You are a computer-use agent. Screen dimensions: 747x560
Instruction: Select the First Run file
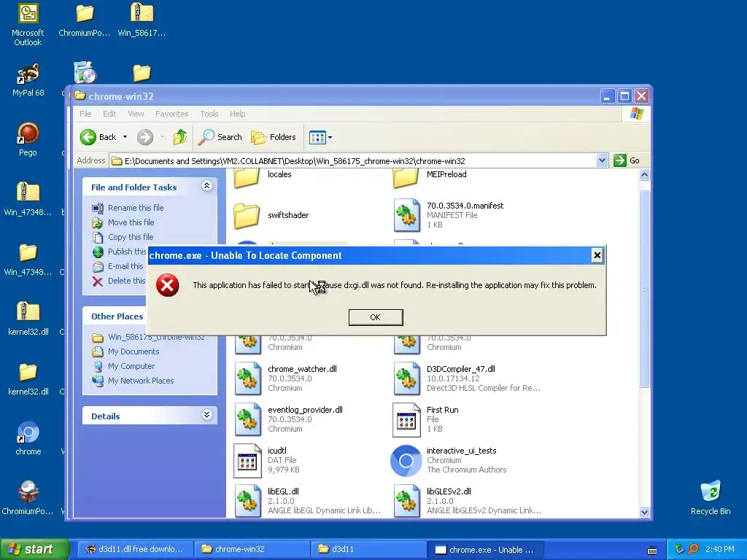point(425,419)
